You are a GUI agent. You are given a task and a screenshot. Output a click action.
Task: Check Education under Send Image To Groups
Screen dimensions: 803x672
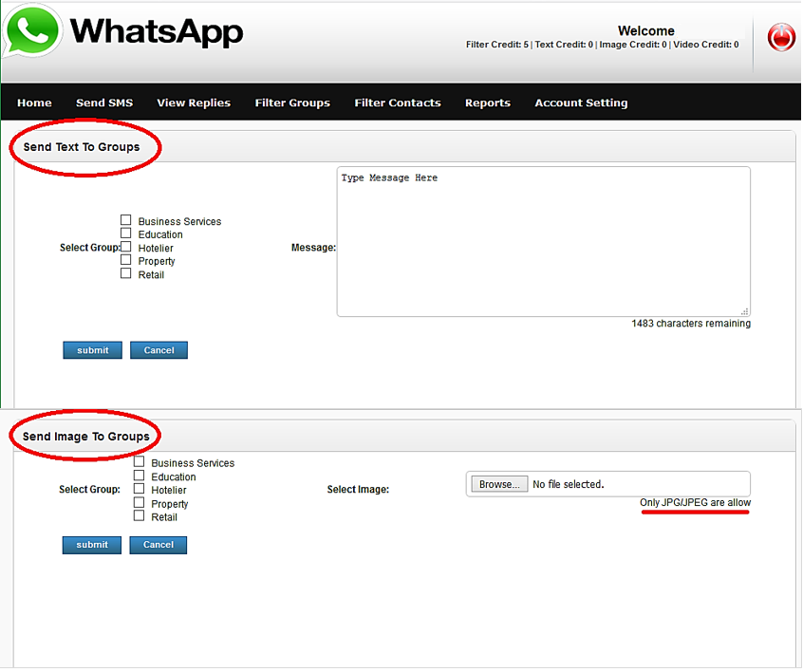[x=139, y=475]
